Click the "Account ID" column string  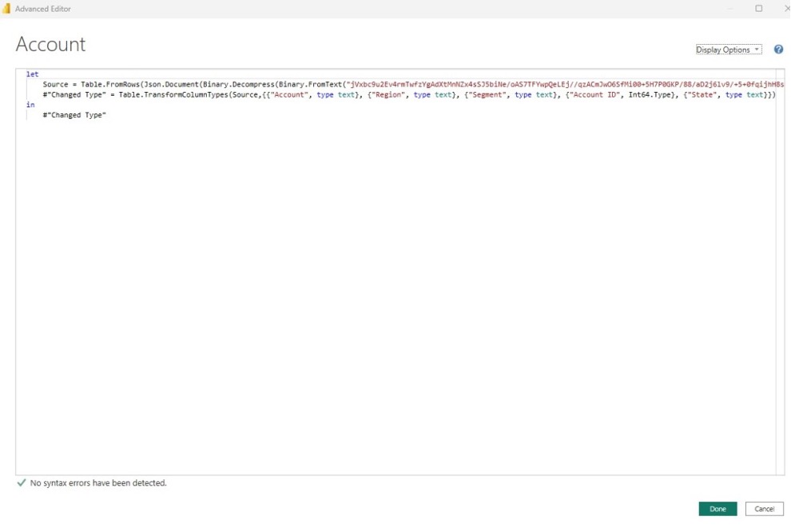coord(594,95)
